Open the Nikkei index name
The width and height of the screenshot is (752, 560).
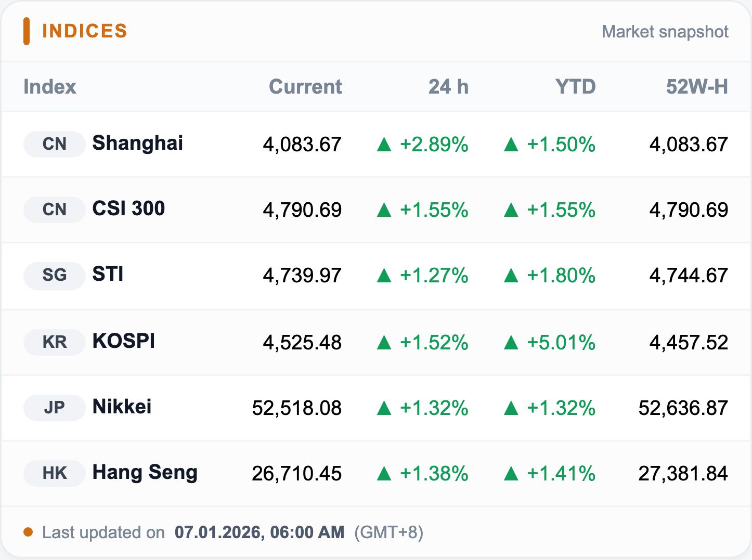[122, 407]
